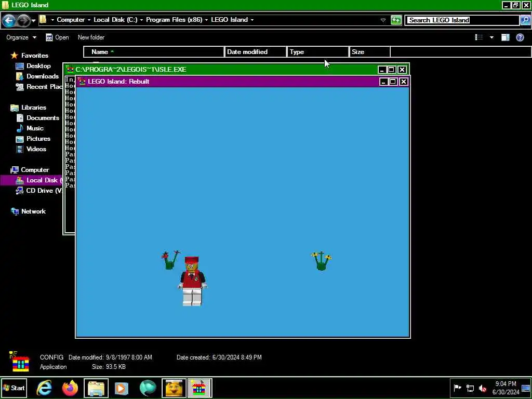Image resolution: width=532 pixels, height=399 pixels.
Task: Click the ISLE.EXE console window title bar
Action: (220, 70)
